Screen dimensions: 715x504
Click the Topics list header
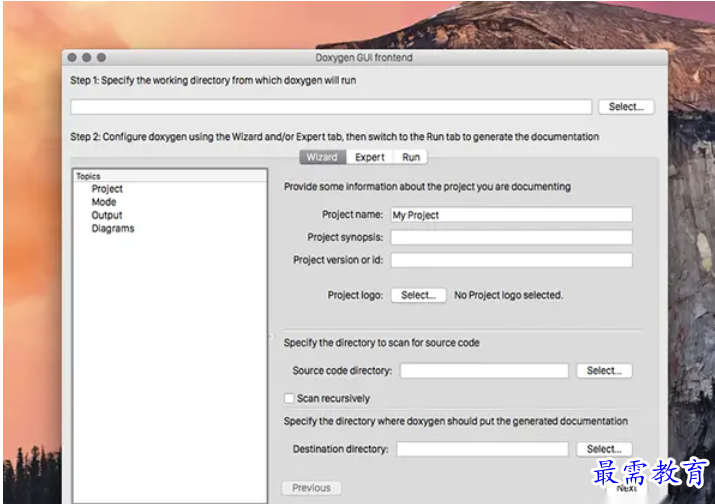pos(170,176)
